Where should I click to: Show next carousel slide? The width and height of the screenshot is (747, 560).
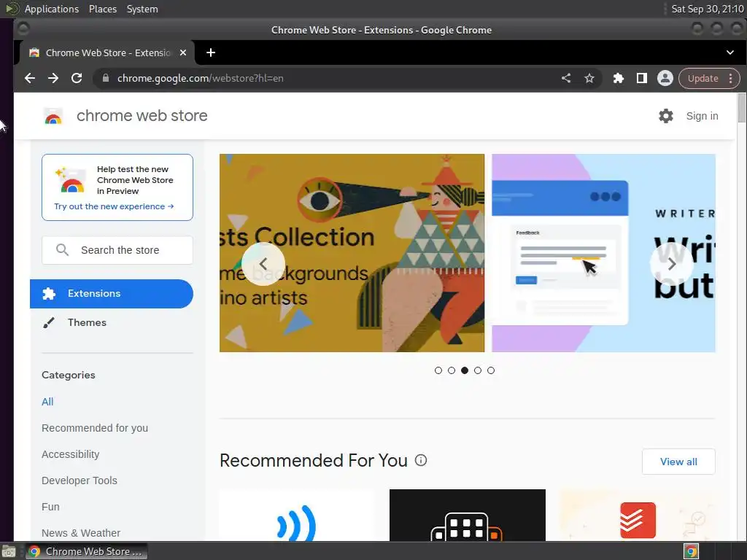click(x=671, y=264)
